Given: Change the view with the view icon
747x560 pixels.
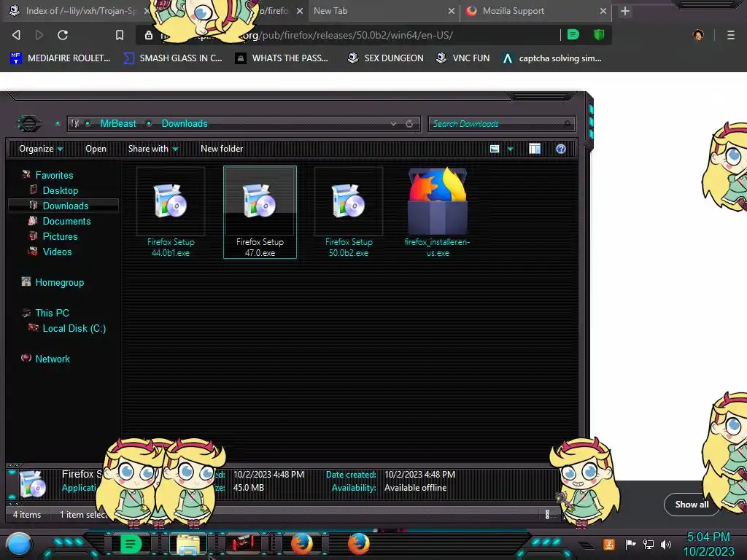Looking at the screenshot, I should (495, 149).
